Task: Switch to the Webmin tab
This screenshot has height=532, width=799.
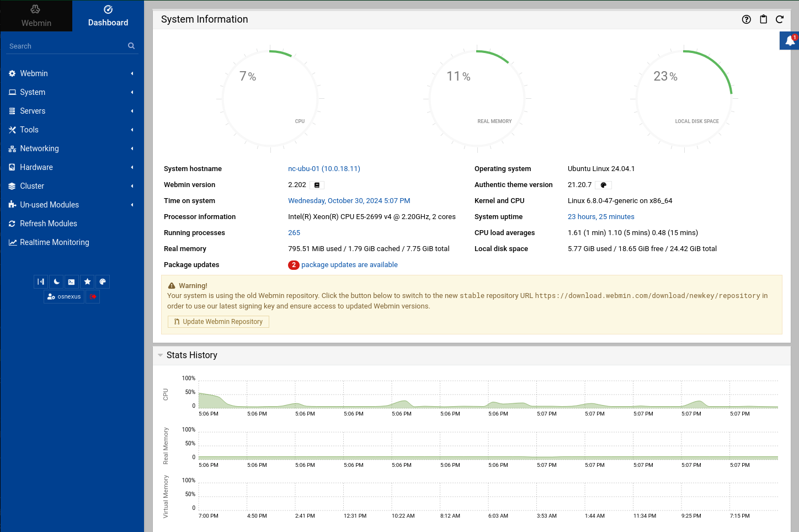Action: pyautogui.click(x=36, y=16)
